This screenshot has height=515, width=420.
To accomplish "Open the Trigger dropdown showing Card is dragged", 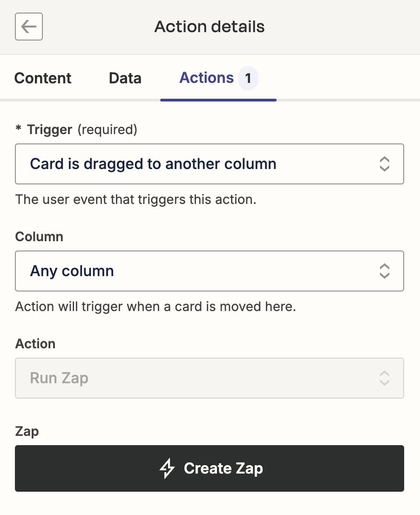I will click(x=210, y=164).
